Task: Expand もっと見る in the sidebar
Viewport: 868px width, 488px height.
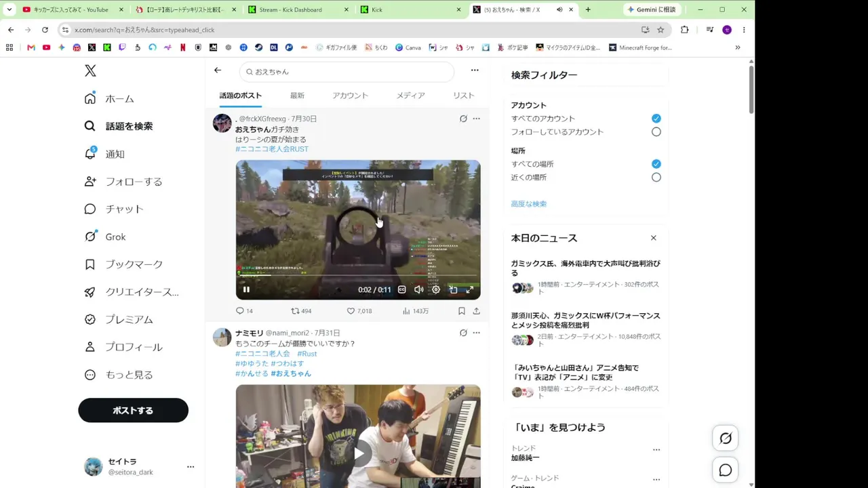Action: click(x=119, y=375)
